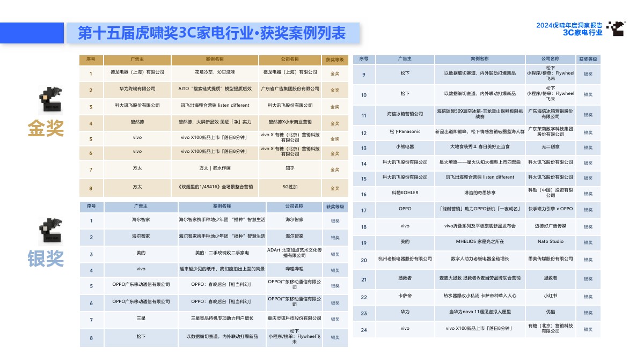Click advertiser 华为终端有限公司

(137, 88)
